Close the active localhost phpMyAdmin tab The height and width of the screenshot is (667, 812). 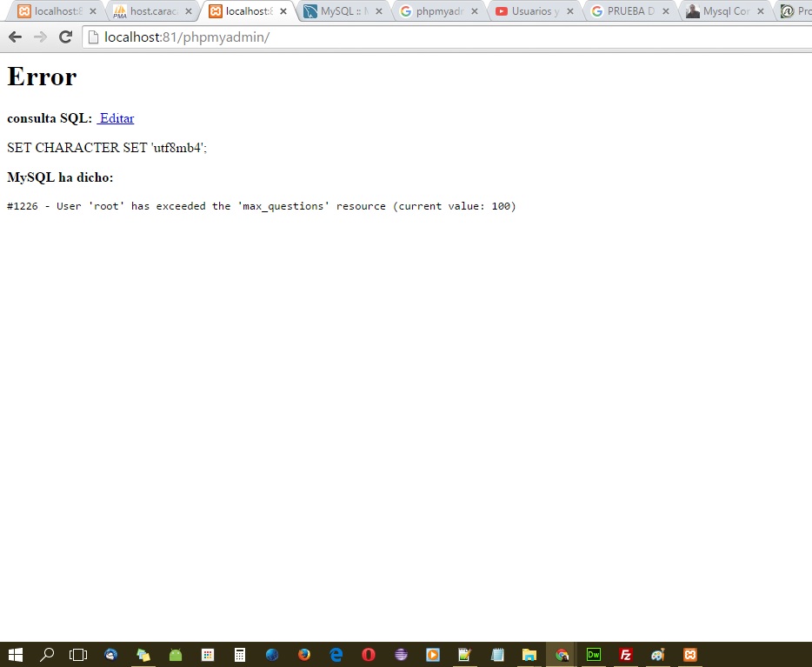coord(283,11)
